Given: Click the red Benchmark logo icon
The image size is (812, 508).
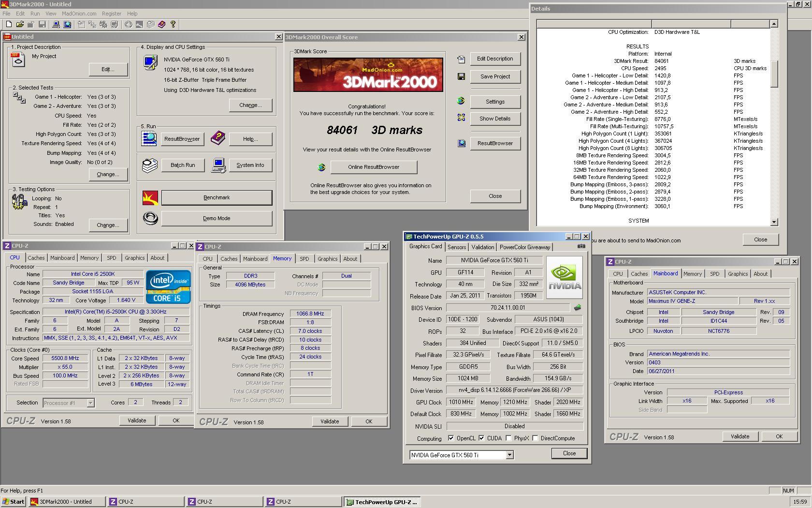Looking at the screenshot, I should 150,198.
